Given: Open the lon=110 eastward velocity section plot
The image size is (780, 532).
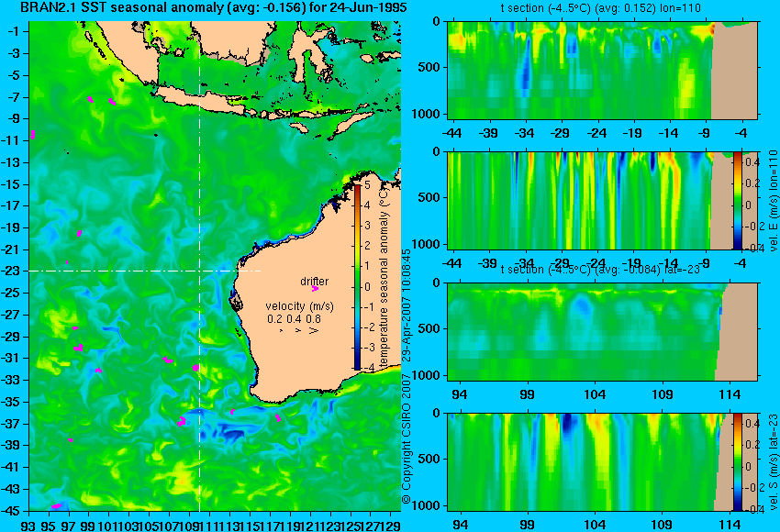Looking at the screenshot, I should coord(602,200).
